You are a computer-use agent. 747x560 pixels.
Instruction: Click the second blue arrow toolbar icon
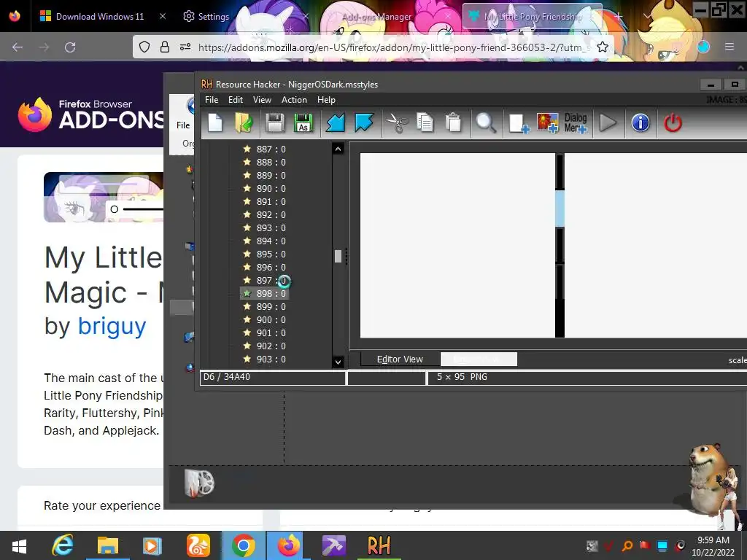click(x=364, y=122)
